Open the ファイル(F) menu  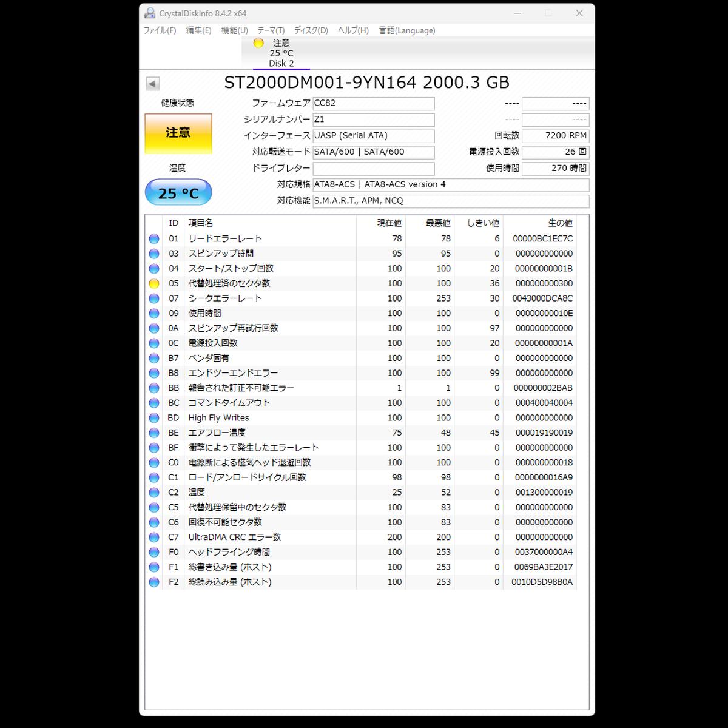point(160,30)
